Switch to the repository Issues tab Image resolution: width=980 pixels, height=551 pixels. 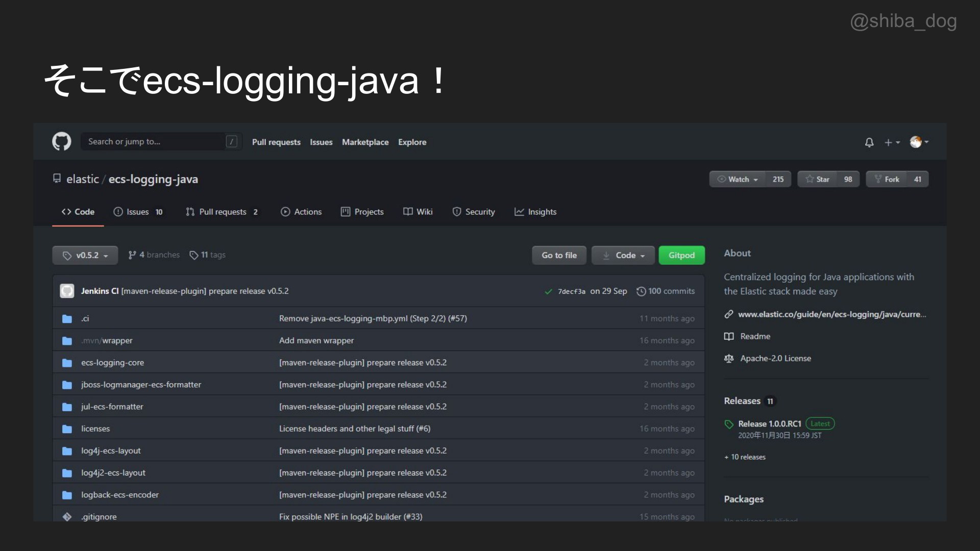click(x=138, y=212)
